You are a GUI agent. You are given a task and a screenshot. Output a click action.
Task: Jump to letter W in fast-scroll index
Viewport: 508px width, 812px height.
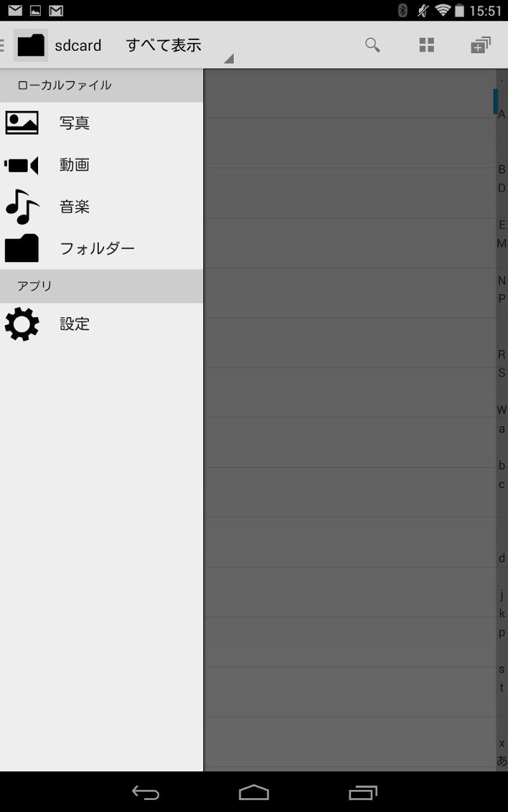[x=502, y=410]
